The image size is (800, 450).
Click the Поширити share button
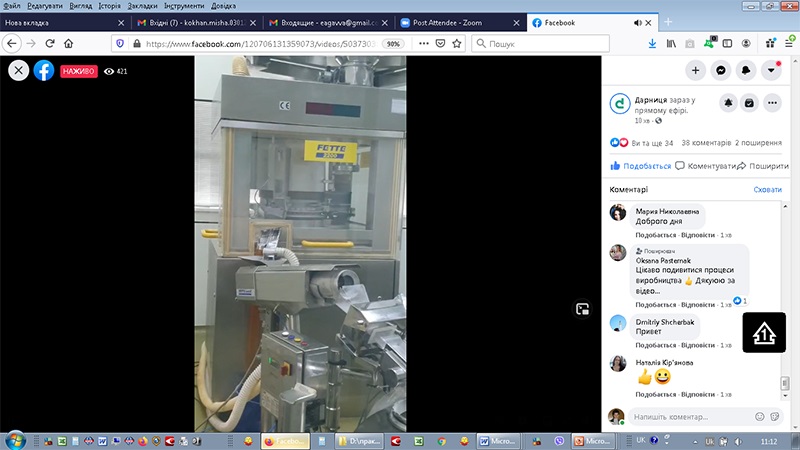click(763, 166)
